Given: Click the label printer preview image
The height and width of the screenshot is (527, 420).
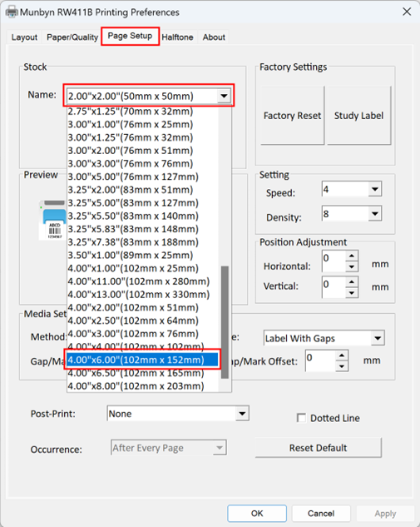Looking at the screenshot, I should pyautogui.click(x=52, y=220).
